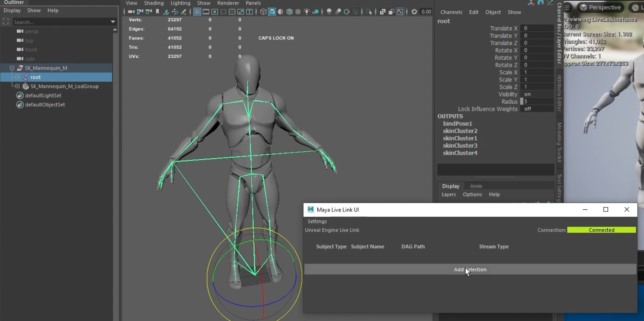This screenshot has height=321, width=644.
Task: Open Settings in Maya Live Link UI
Action: (317, 221)
